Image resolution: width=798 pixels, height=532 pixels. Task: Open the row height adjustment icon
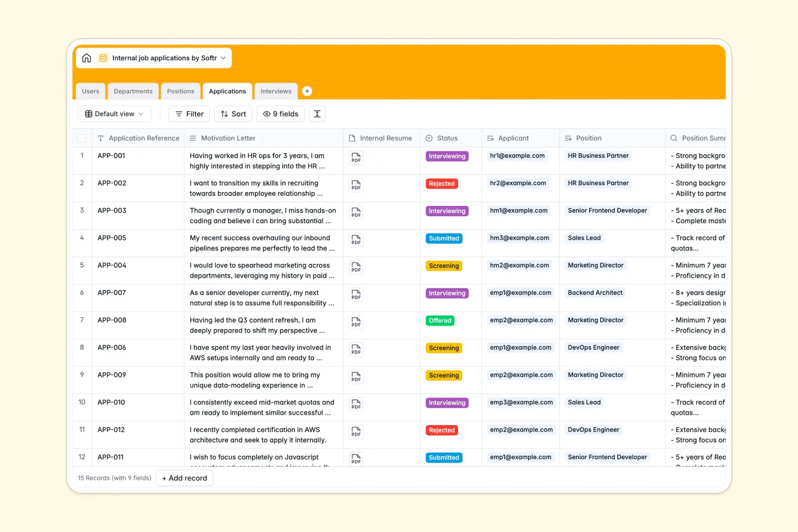[317, 114]
